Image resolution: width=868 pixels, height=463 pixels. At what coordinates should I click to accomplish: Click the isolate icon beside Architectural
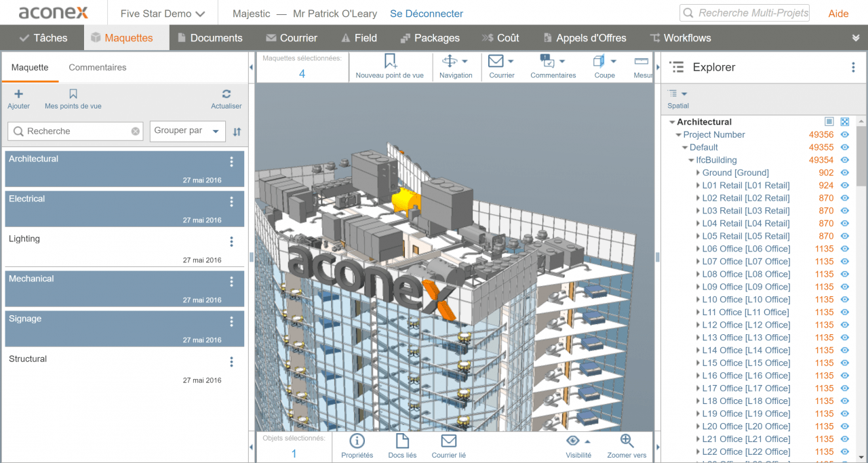point(845,122)
